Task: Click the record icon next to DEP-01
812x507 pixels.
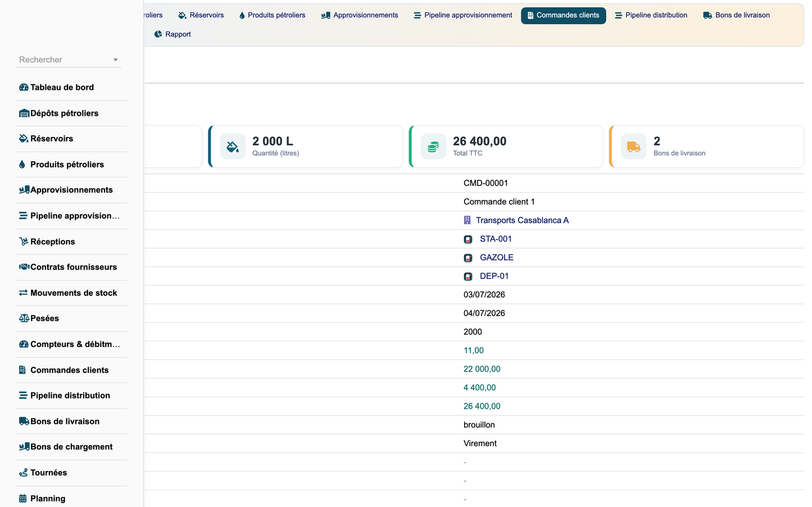Action: 468,276
